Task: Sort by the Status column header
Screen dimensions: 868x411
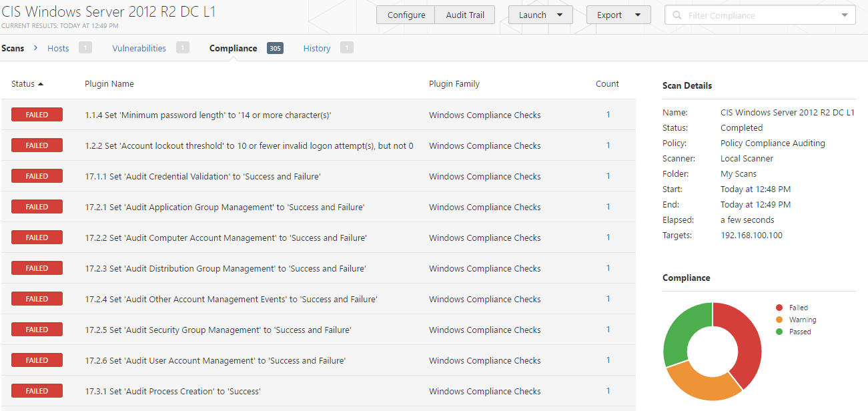Action: pyautogui.click(x=23, y=84)
